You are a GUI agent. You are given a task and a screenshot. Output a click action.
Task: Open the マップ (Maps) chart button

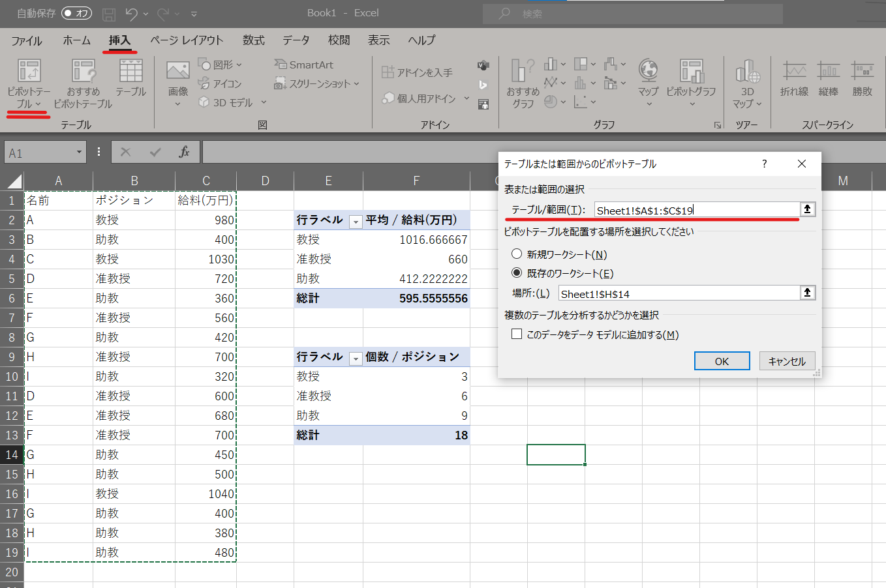(649, 83)
